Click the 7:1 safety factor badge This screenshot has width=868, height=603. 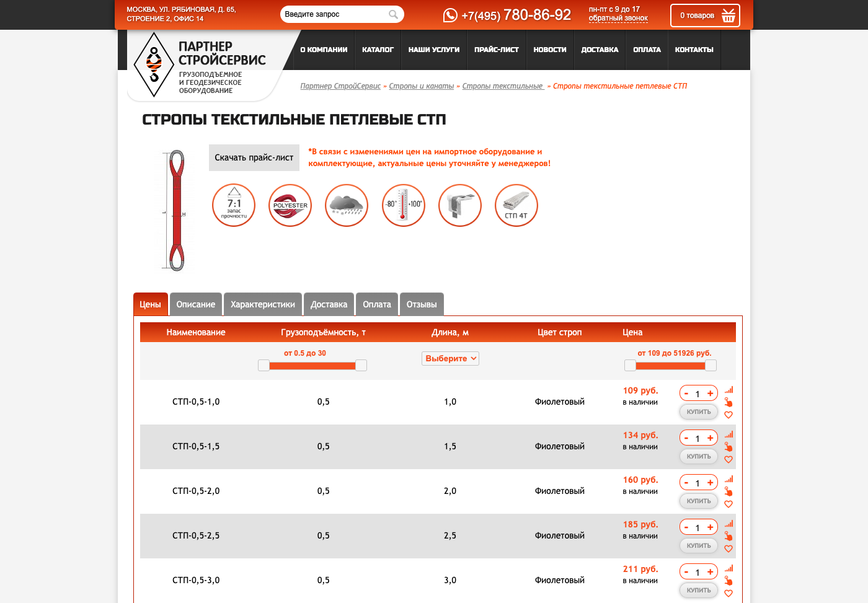234,206
